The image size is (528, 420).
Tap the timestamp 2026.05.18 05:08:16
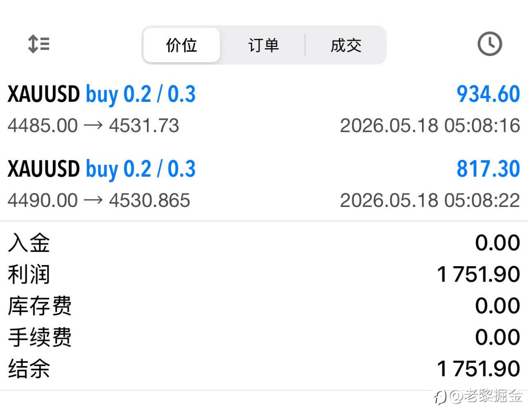point(430,126)
